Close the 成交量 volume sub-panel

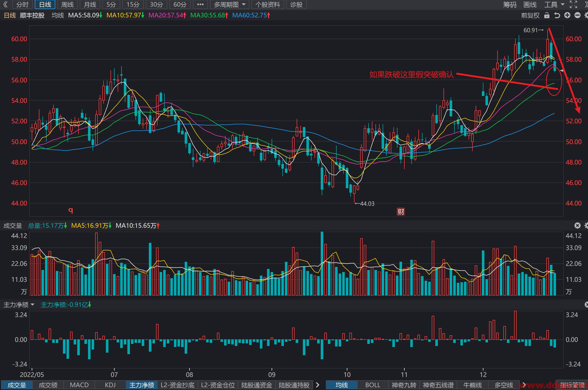578,225
